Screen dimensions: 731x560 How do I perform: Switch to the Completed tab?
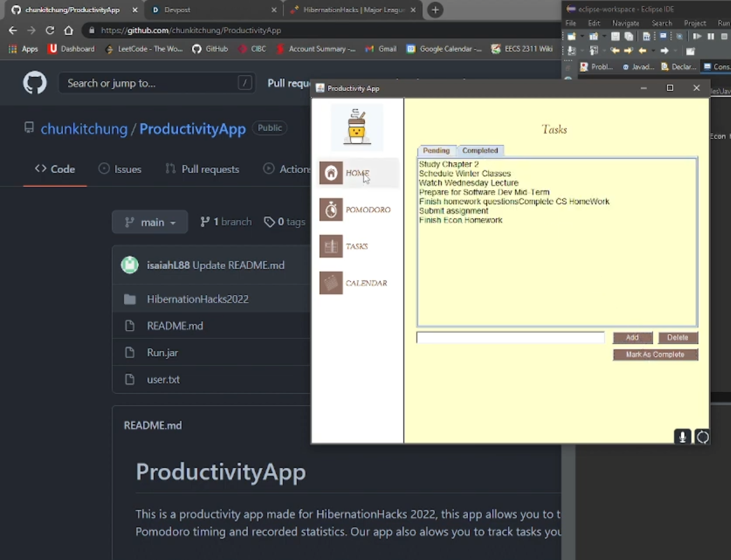point(480,150)
